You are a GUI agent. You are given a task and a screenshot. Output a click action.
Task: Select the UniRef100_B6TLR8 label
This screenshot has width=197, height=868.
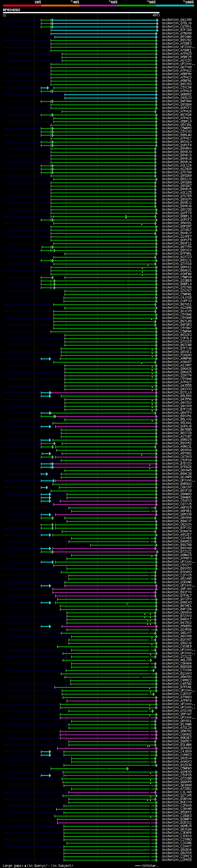coord(177,321)
